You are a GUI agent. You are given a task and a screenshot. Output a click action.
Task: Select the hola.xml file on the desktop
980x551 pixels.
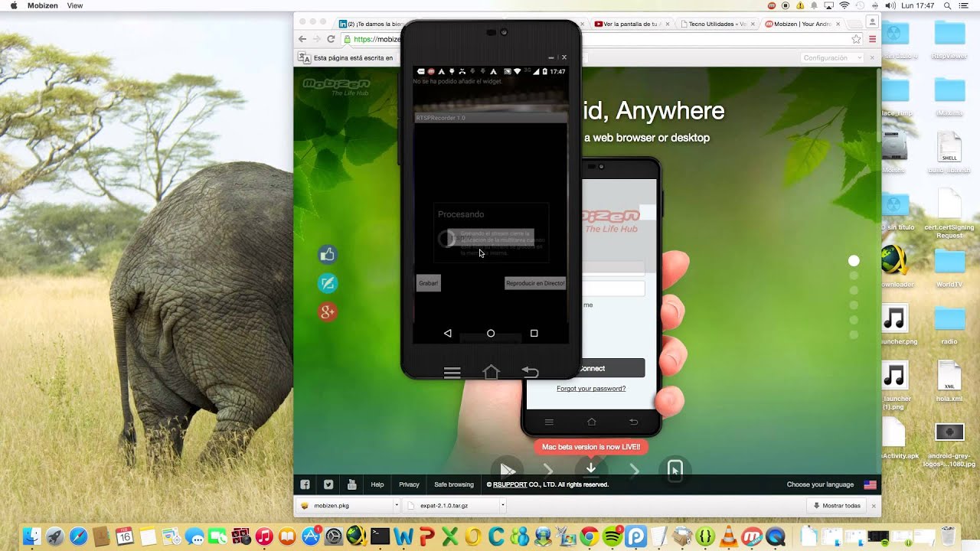click(x=949, y=380)
